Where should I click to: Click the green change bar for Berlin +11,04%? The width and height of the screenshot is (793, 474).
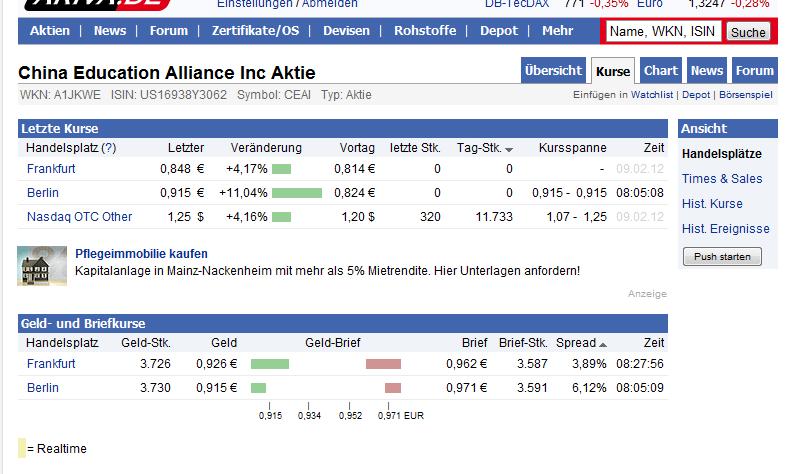[x=297, y=193]
